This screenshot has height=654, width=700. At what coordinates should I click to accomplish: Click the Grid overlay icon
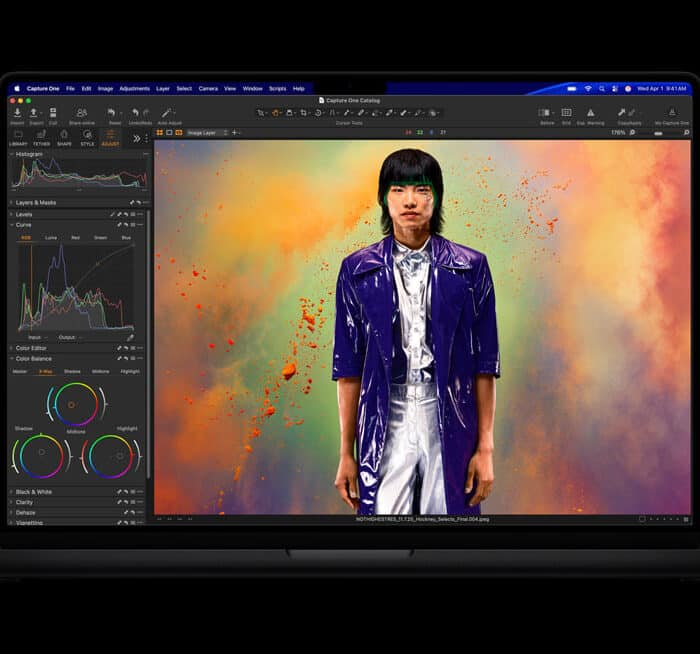click(566, 112)
